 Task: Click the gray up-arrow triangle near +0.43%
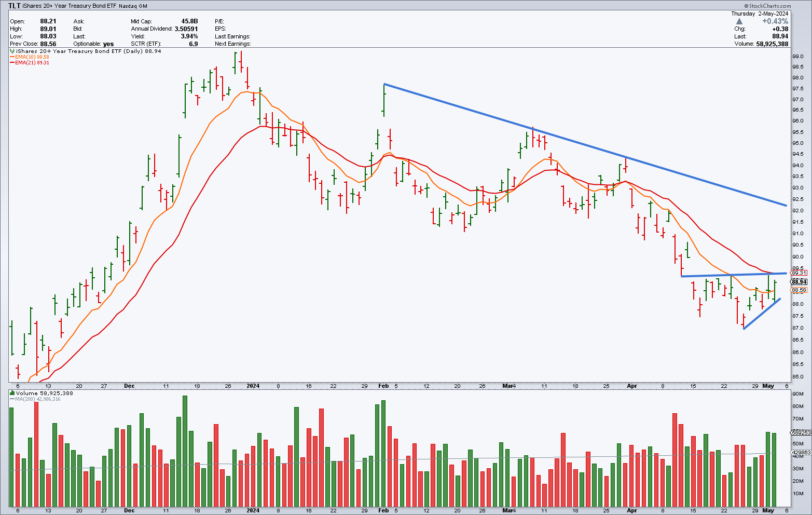point(739,21)
